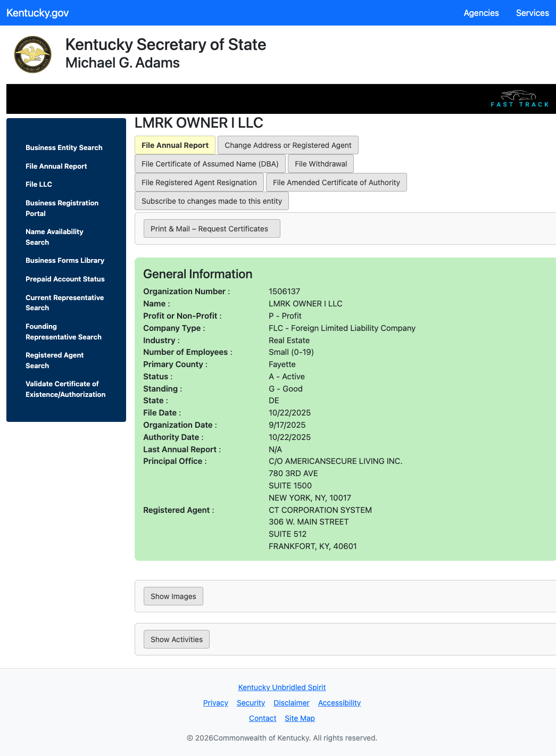
Task: Click the 'P - Profit' value
Action: tap(285, 316)
